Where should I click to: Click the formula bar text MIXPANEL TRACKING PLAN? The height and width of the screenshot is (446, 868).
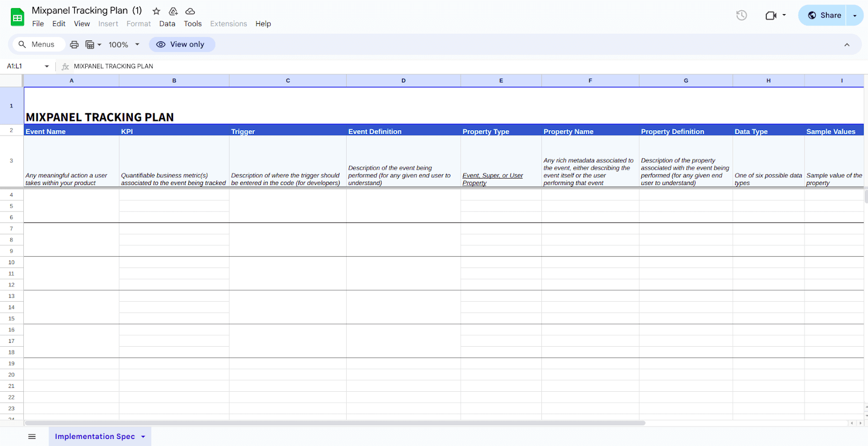pyautogui.click(x=113, y=66)
